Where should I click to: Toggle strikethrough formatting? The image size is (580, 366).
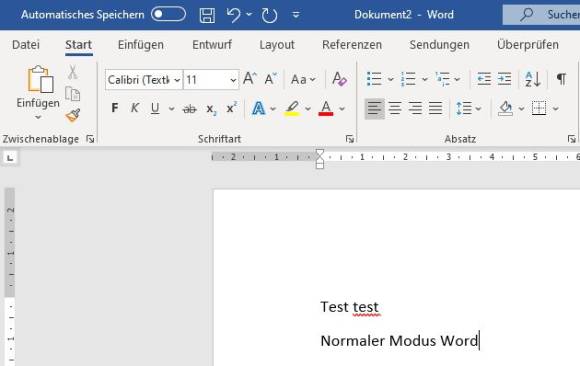[190, 109]
